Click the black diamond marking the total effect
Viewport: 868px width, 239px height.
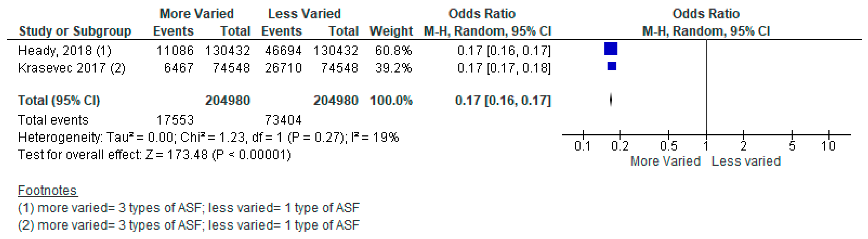[611, 100]
